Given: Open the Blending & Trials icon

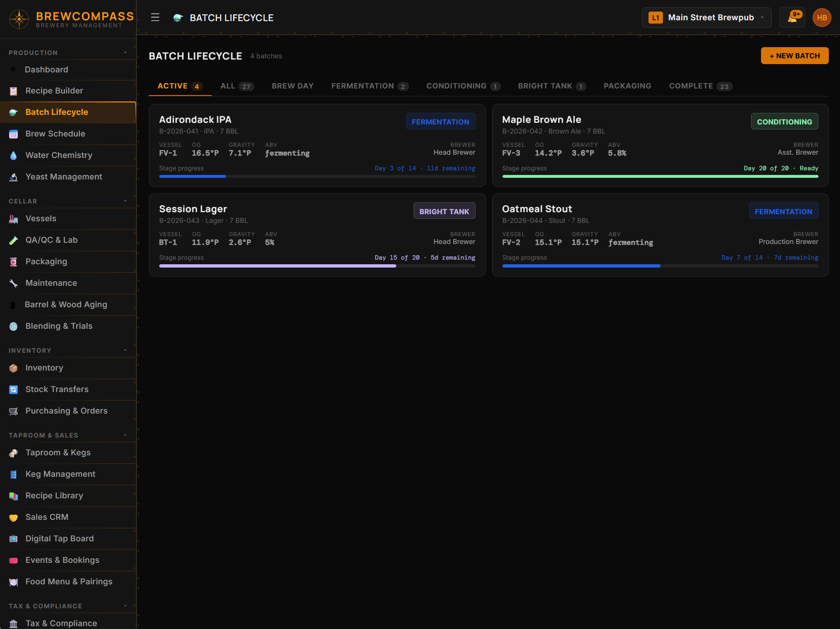Looking at the screenshot, I should pos(13,326).
